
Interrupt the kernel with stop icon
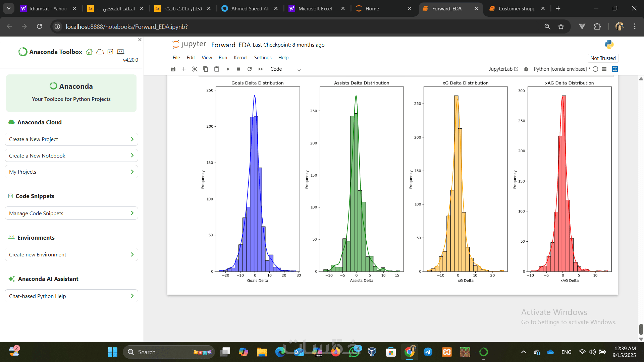coord(238,69)
